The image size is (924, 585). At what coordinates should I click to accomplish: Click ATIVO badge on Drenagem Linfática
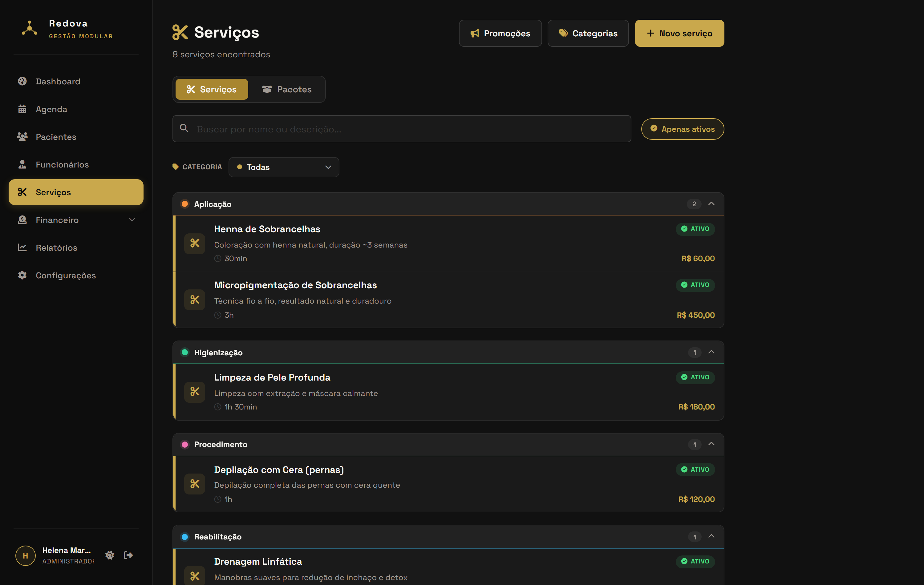click(695, 561)
